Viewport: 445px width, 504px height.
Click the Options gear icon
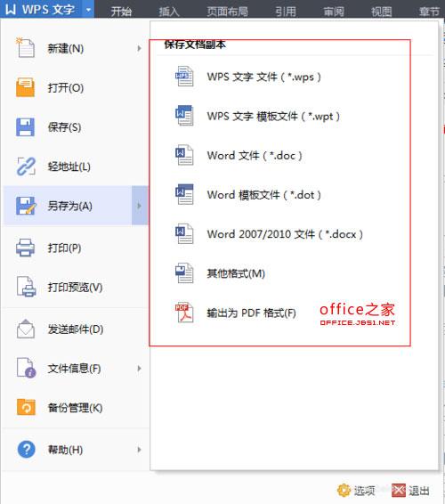(344, 490)
